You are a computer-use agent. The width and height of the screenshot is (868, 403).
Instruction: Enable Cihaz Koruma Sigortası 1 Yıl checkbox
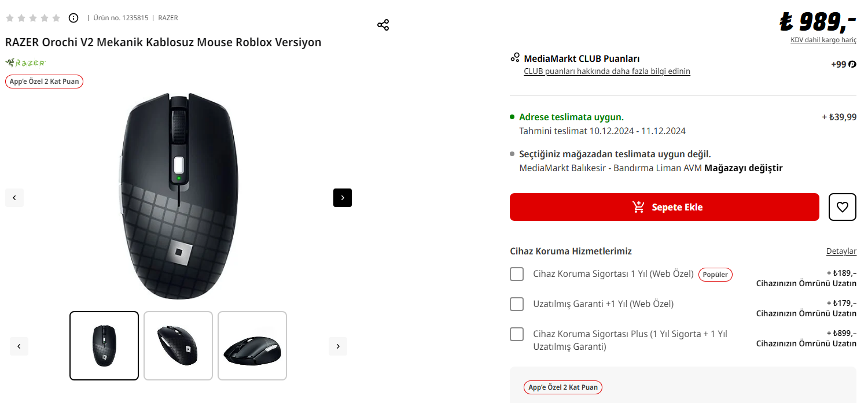click(x=517, y=274)
